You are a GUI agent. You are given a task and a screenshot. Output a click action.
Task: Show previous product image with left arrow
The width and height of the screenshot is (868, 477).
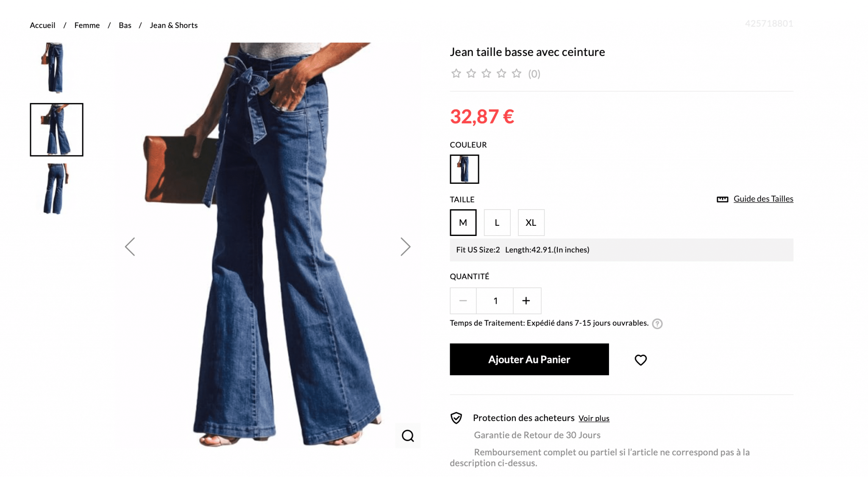[x=130, y=247]
